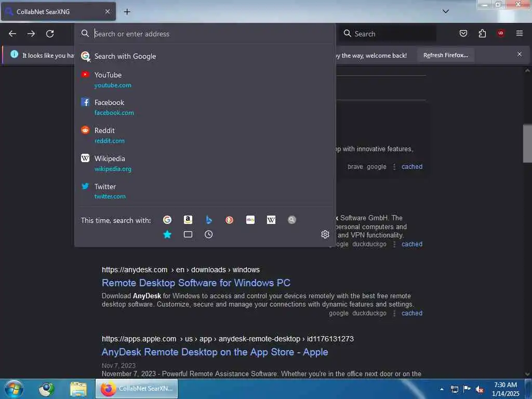Expand options dots beside brave google

(394, 167)
